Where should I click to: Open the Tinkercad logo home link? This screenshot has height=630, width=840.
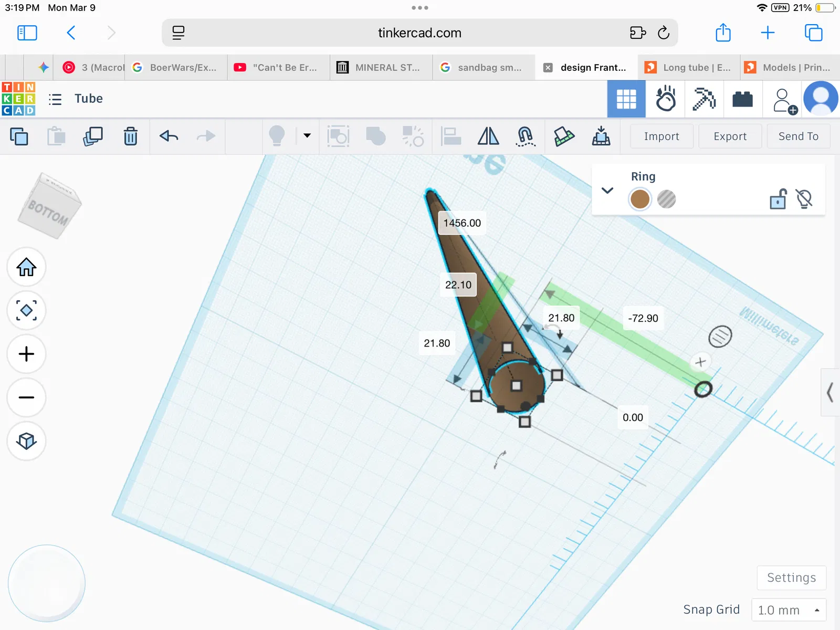(x=18, y=99)
